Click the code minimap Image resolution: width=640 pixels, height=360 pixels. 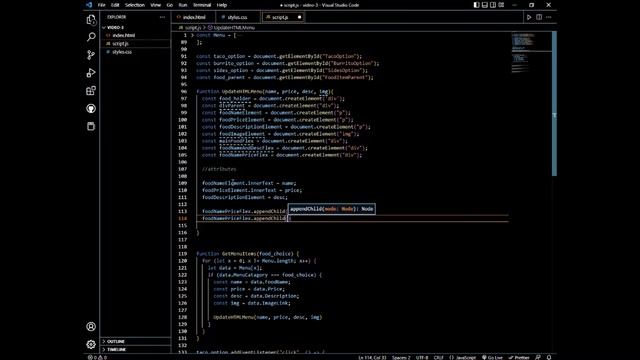530,53
